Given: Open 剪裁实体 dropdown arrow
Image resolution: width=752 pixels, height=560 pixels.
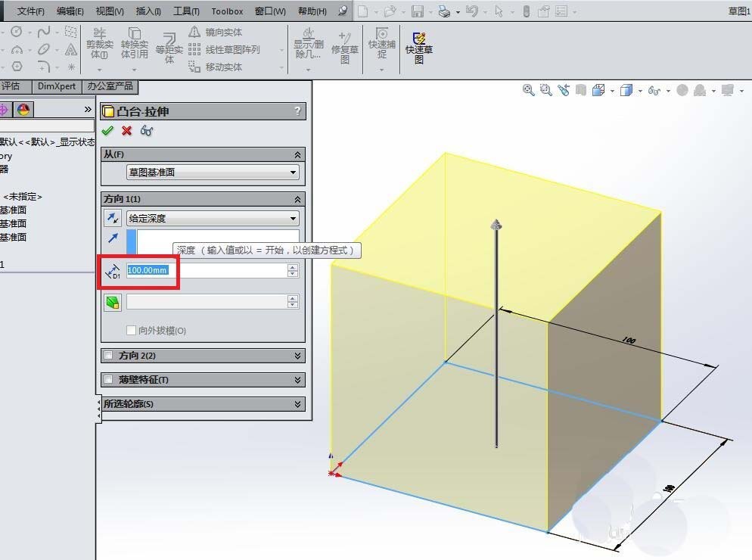Looking at the screenshot, I should click(100, 70).
